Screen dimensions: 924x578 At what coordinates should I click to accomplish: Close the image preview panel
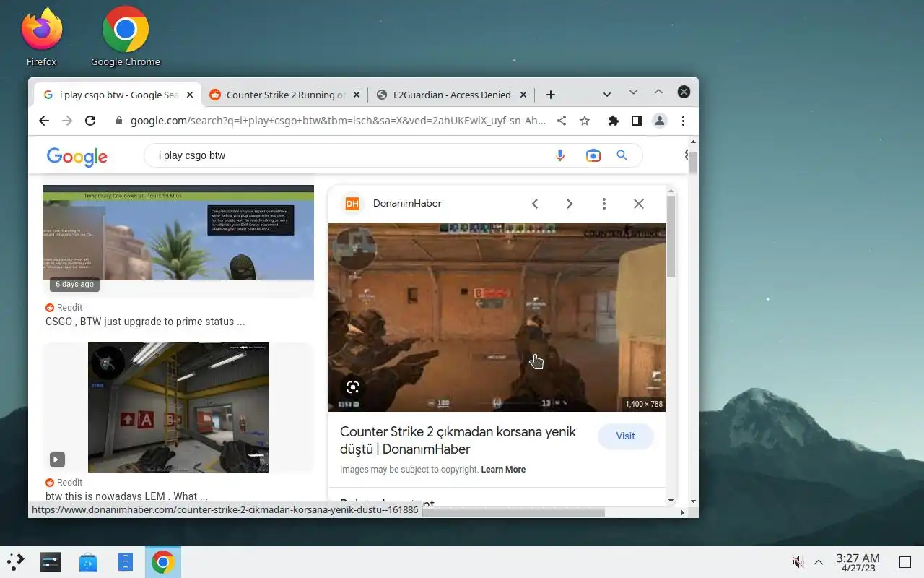639,204
